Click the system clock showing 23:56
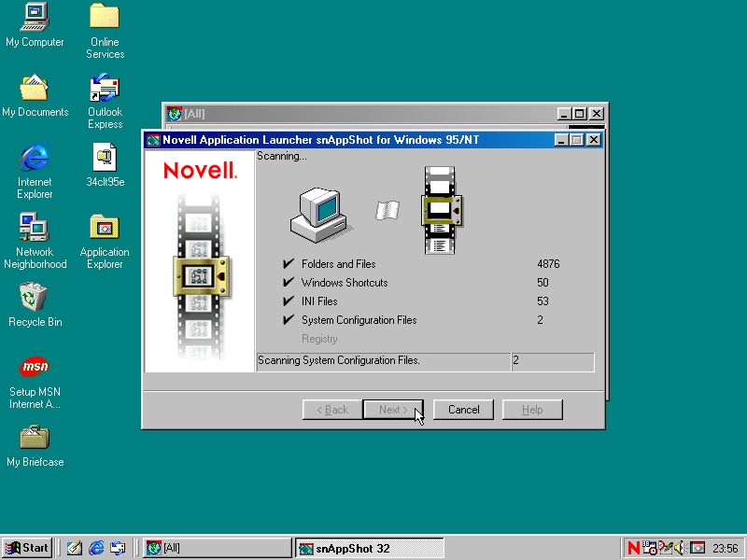The image size is (747, 560). tap(726, 549)
